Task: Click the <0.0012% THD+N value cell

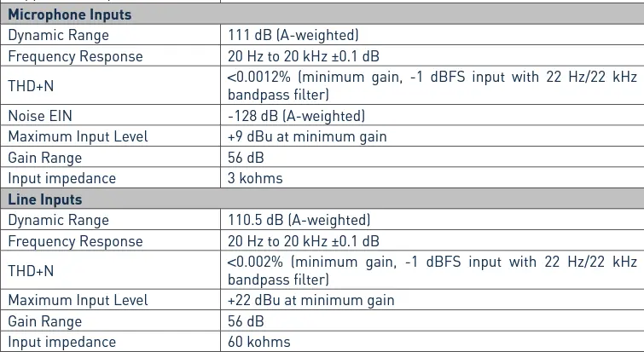Action: (432, 85)
